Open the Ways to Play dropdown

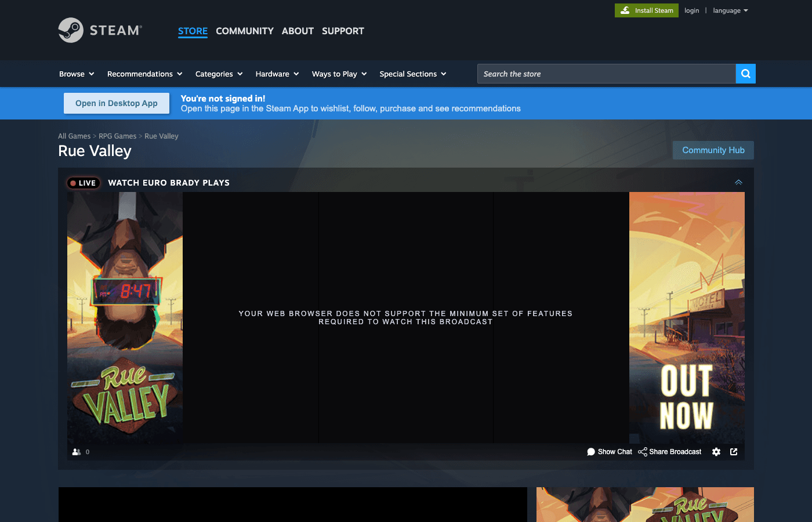tap(339, 74)
